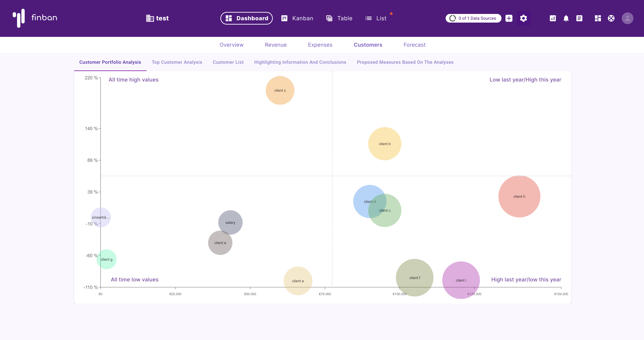Viewport: 644px width, 340px height.
Task: Click the client z bubble
Action: [280, 90]
